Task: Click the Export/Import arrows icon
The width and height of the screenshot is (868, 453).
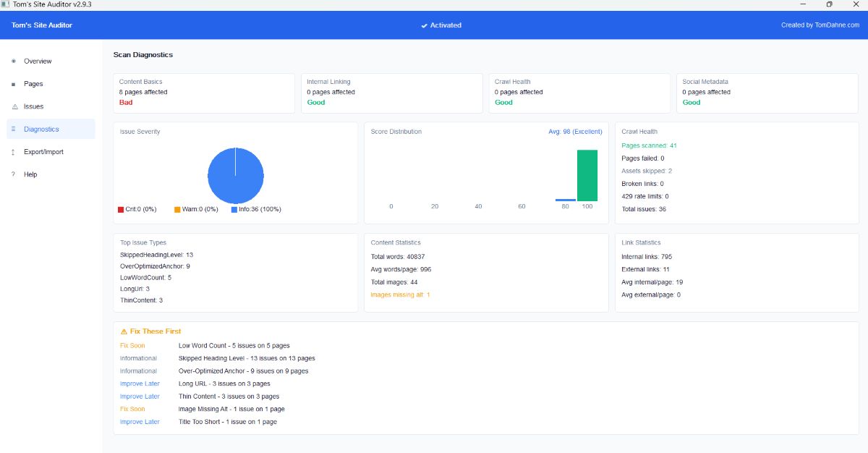Action: pos(12,151)
